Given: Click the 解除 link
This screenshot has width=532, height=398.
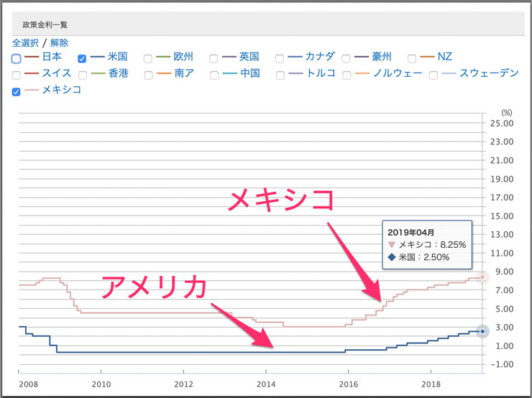Looking at the screenshot, I should [60, 43].
